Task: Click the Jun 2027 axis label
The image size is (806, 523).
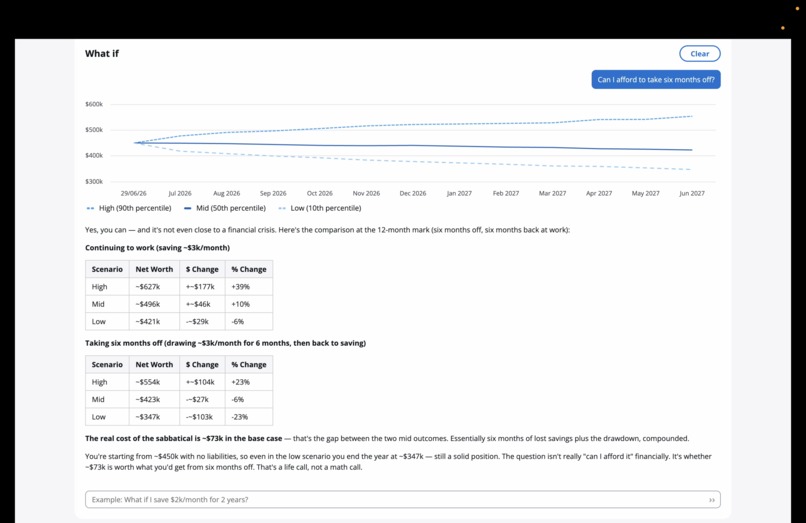Action: tap(692, 193)
